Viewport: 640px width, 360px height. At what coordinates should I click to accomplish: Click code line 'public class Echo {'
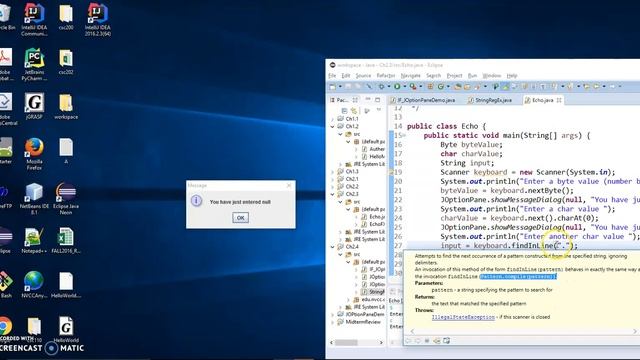[x=447, y=127]
